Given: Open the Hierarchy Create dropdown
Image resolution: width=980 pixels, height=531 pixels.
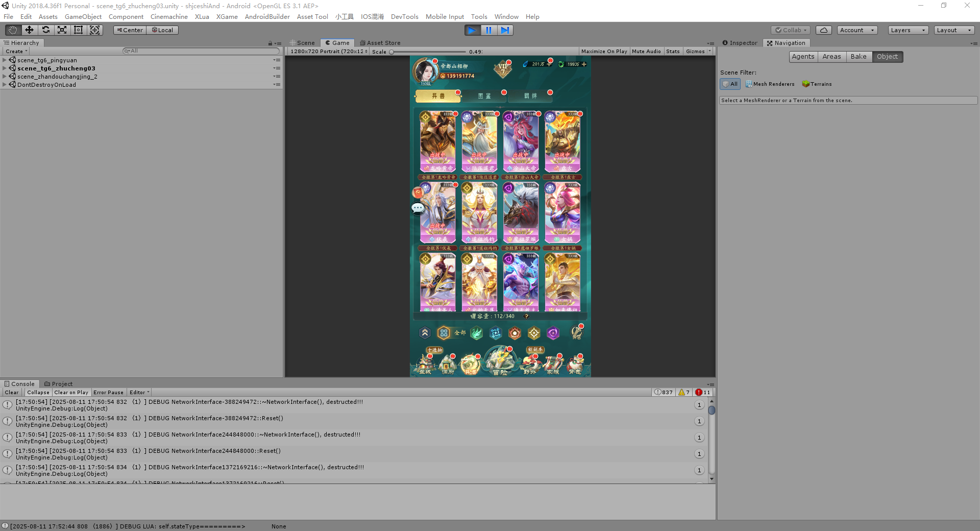Looking at the screenshot, I should (x=16, y=52).
